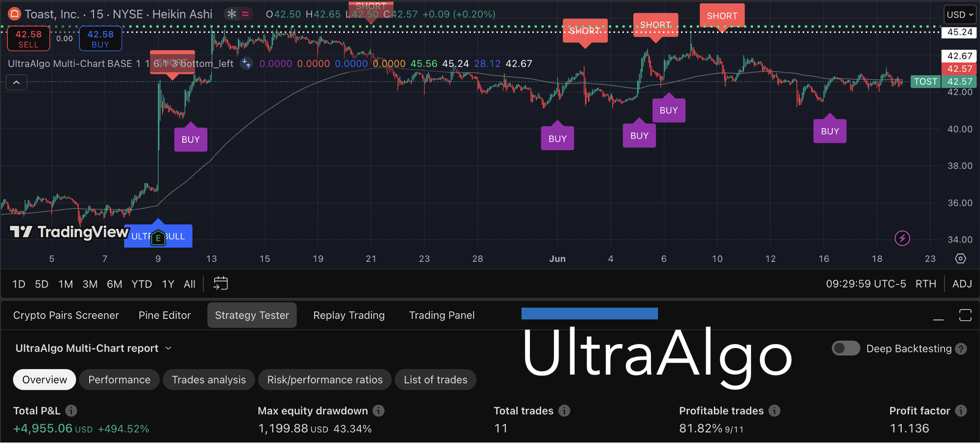Toggle the RTH session setting
The height and width of the screenshot is (443, 980).
click(926, 284)
